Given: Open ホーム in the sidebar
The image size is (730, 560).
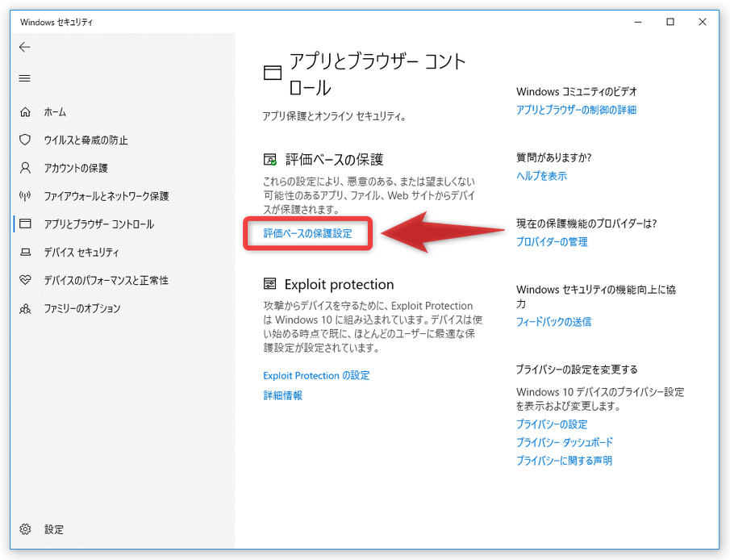Looking at the screenshot, I should (x=55, y=112).
